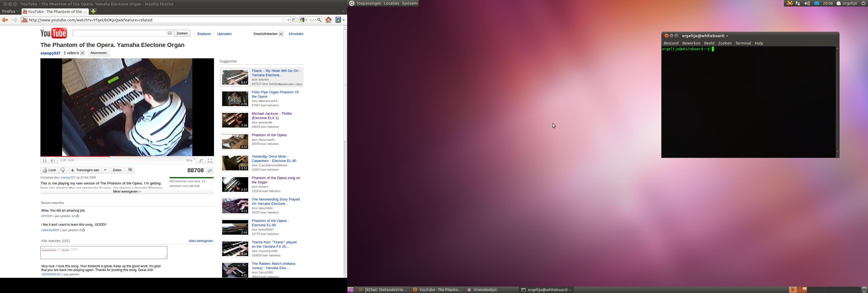Open the Toepassingen menu
Viewport: 868px width, 293px height.
[x=369, y=3]
